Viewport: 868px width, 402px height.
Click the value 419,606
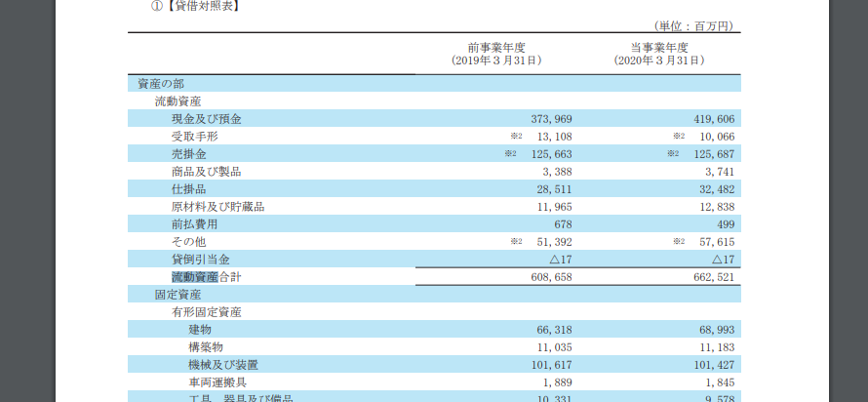click(x=714, y=119)
